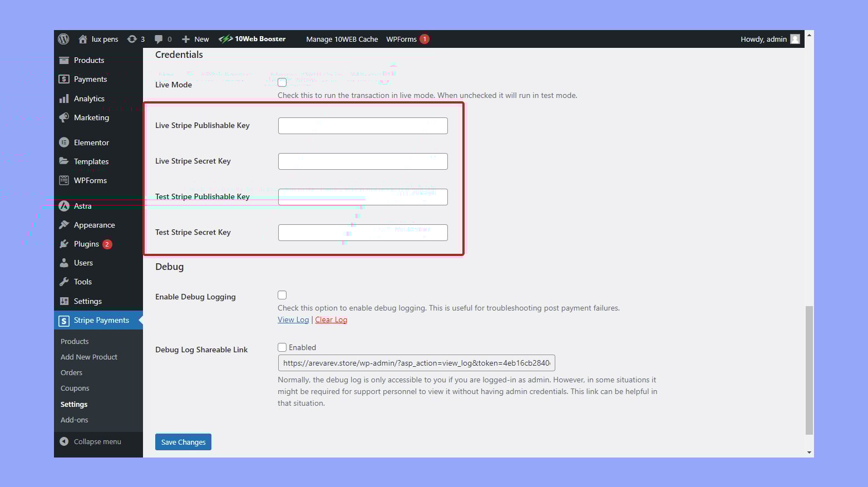Click the 10Web Booster icon
The width and height of the screenshot is (868, 487).
click(x=225, y=39)
